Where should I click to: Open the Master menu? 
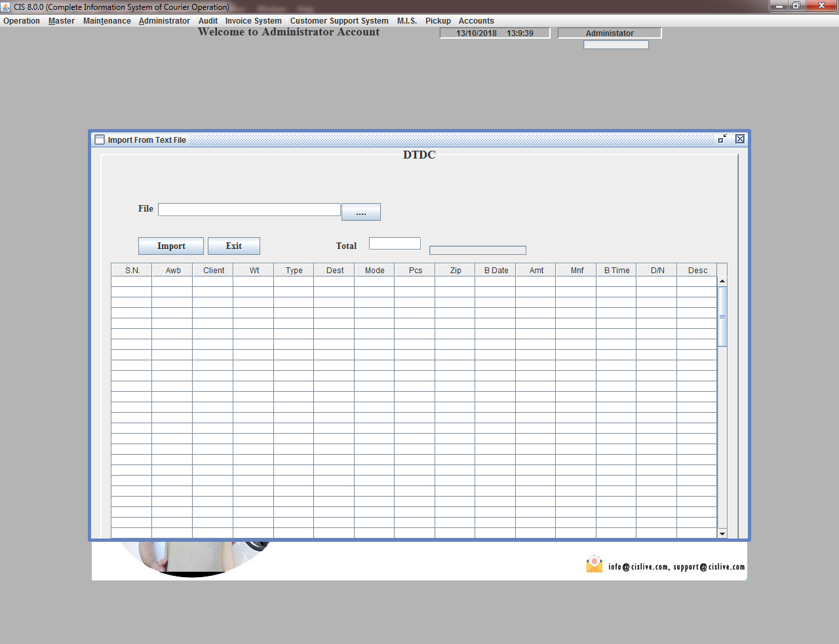[x=62, y=21]
